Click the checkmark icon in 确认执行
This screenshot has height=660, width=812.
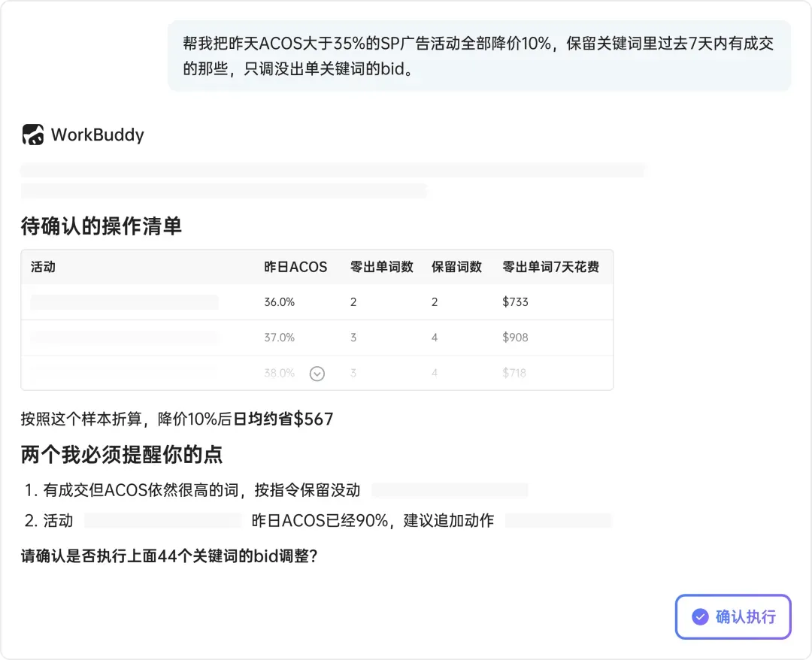click(x=700, y=616)
